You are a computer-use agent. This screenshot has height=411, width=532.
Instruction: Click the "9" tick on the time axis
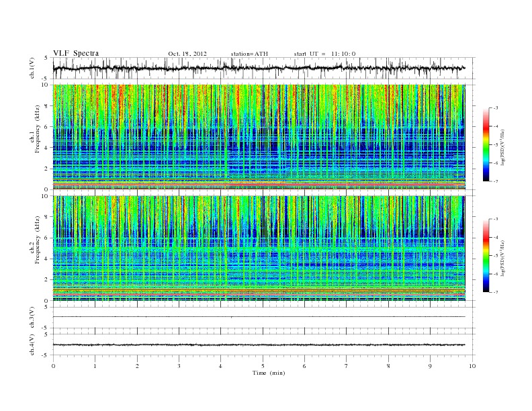pos(430,366)
